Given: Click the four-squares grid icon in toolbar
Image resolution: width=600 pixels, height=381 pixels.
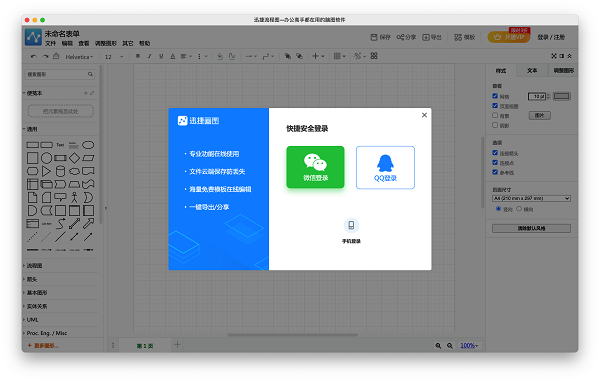Looking at the screenshot, I should 374,56.
